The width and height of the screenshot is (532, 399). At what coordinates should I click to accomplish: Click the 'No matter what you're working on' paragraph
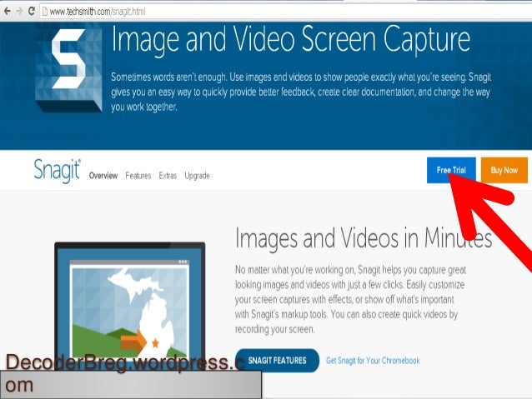[x=350, y=299]
